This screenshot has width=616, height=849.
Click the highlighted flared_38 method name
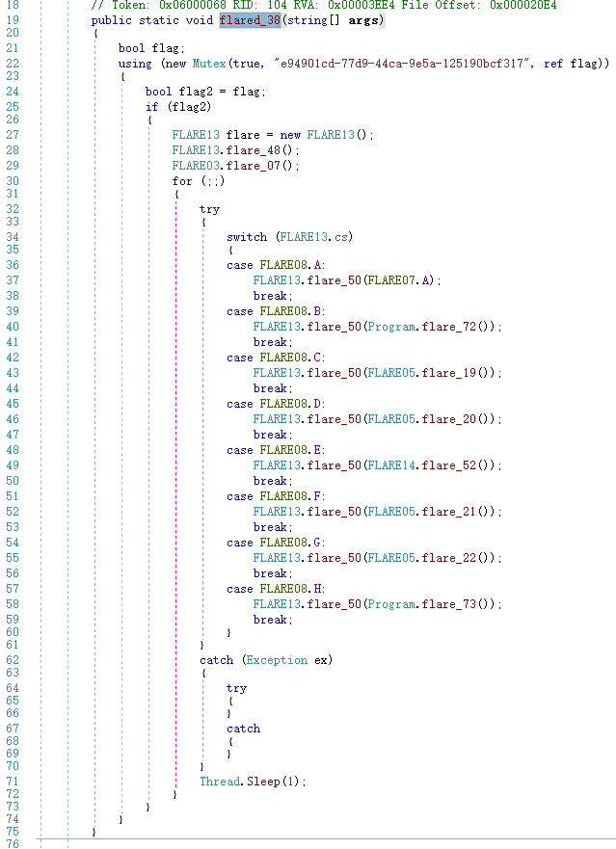(x=250, y=20)
